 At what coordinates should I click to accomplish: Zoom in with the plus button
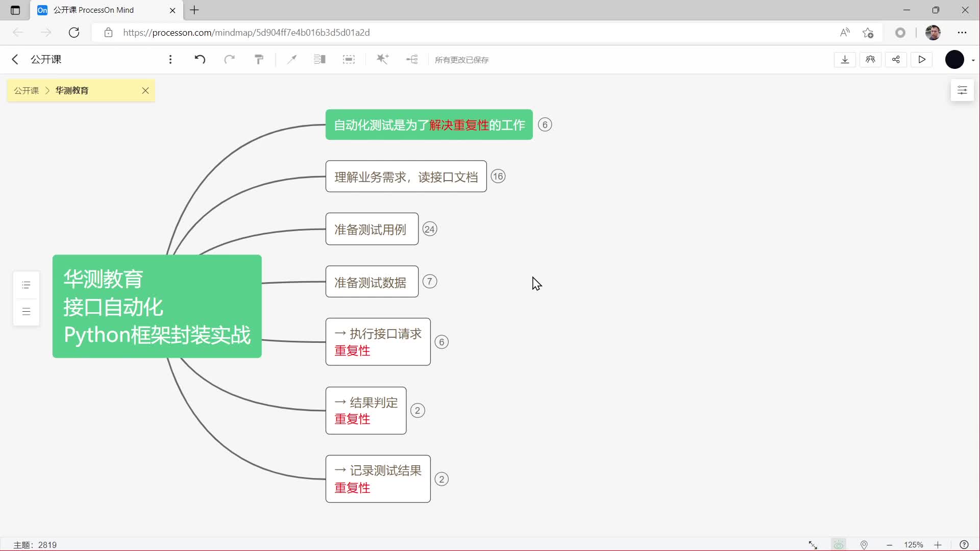938,545
